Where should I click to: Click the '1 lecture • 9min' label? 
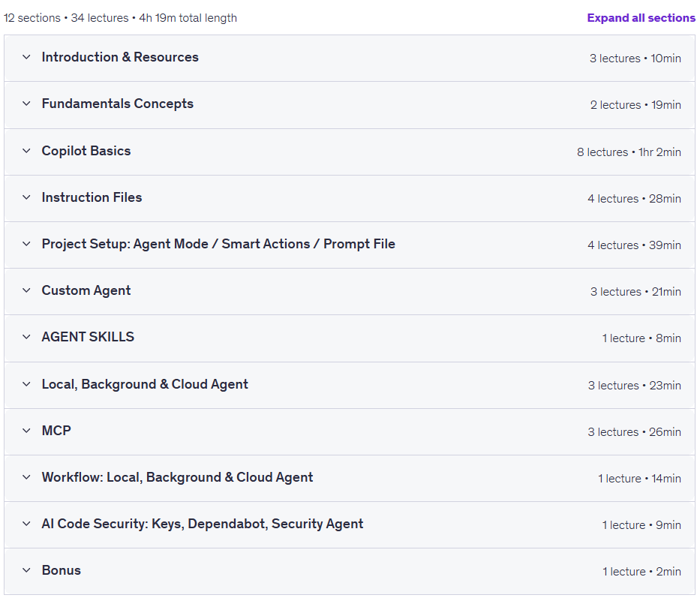[641, 525]
